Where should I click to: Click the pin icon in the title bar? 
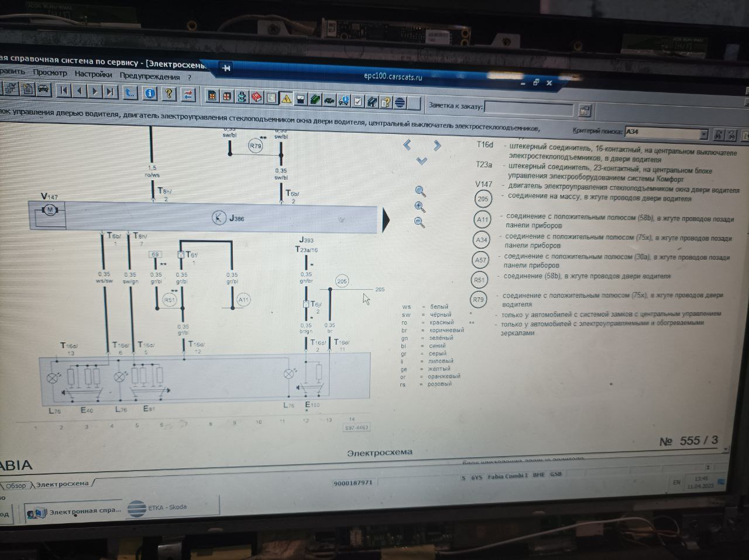(x=227, y=68)
